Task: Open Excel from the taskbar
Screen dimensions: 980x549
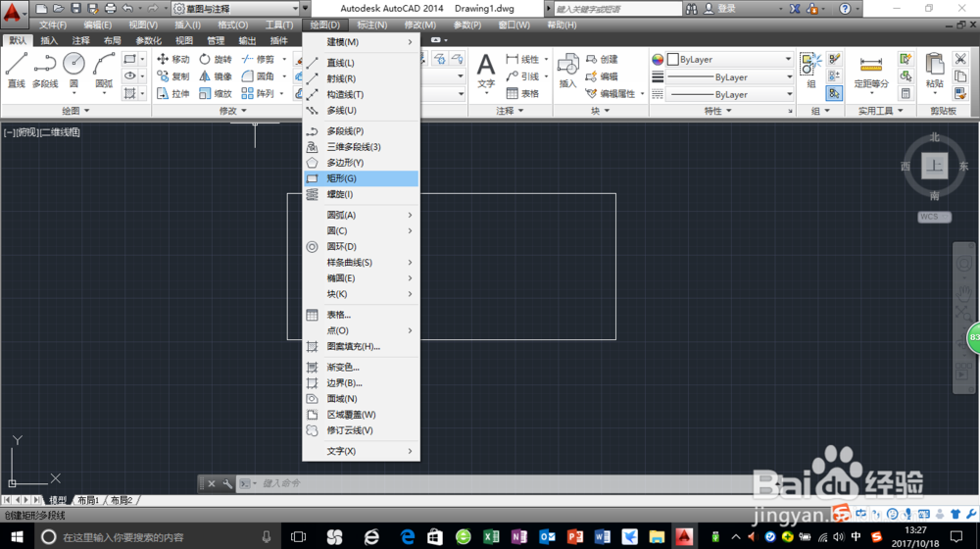Action: pyautogui.click(x=491, y=537)
